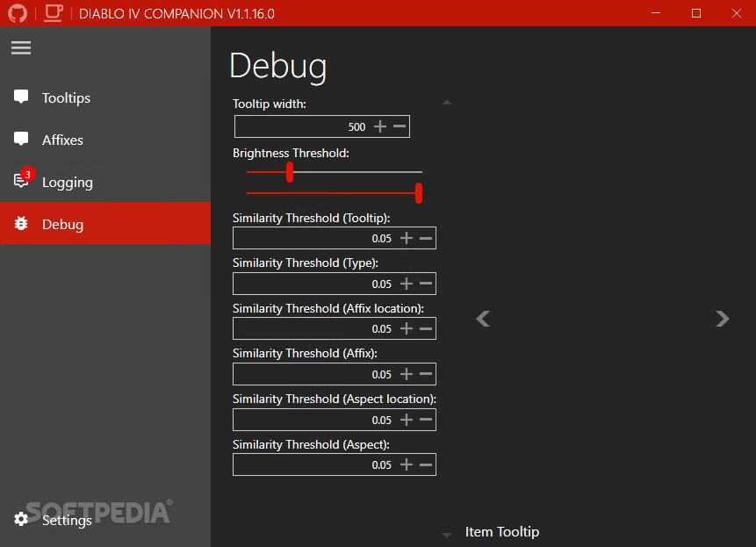Go to next debug image with right chevron
Image resolution: width=756 pixels, height=547 pixels.
click(723, 319)
